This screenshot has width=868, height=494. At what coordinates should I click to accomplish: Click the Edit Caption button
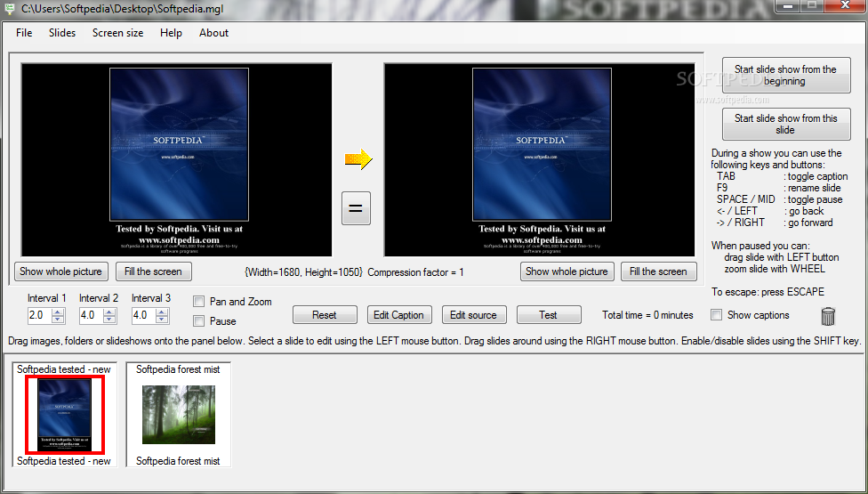[x=398, y=315]
